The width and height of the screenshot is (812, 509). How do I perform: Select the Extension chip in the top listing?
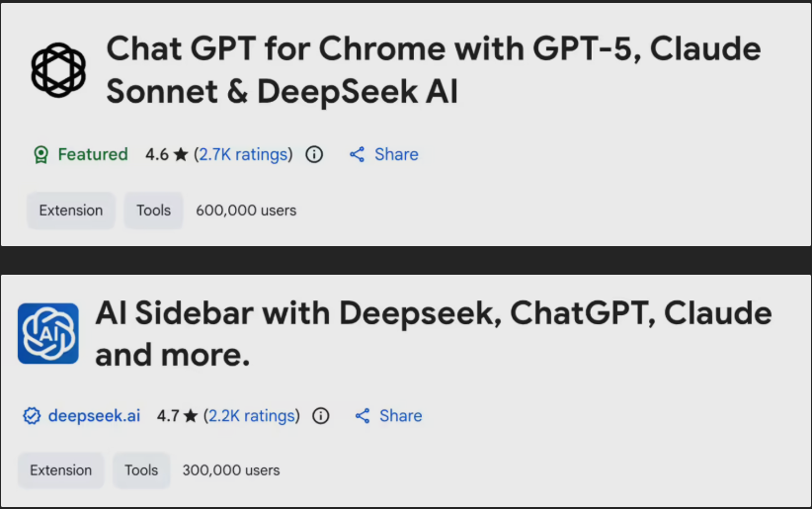(71, 211)
